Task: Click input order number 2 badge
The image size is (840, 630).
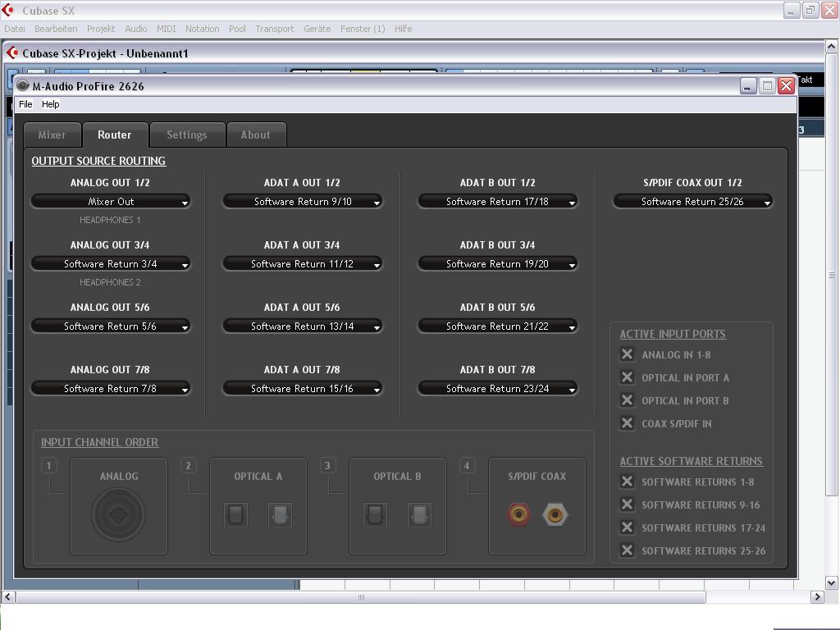Action: pyautogui.click(x=188, y=466)
